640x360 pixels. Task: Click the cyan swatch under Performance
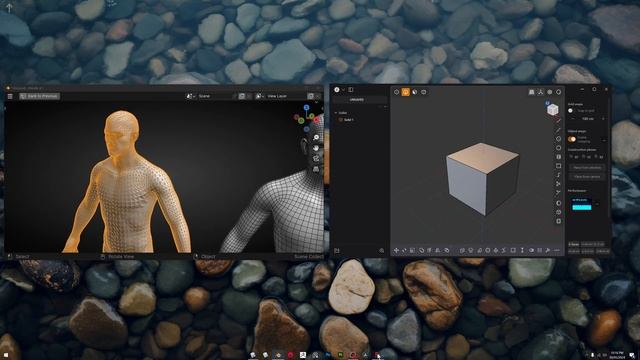pyautogui.click(x=582, y=207)
